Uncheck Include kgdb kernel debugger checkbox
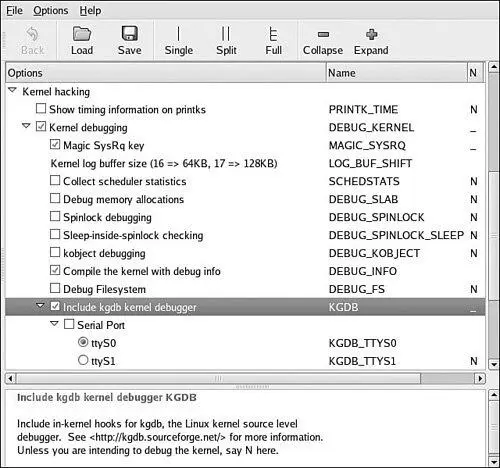500x468 pixels. click(55, 306)
